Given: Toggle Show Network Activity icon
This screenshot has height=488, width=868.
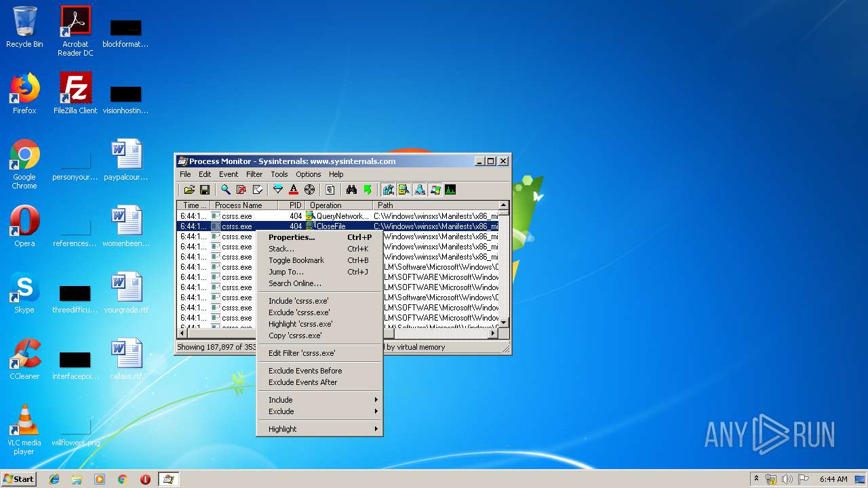Looking at the screenshot, I should 419,190.
